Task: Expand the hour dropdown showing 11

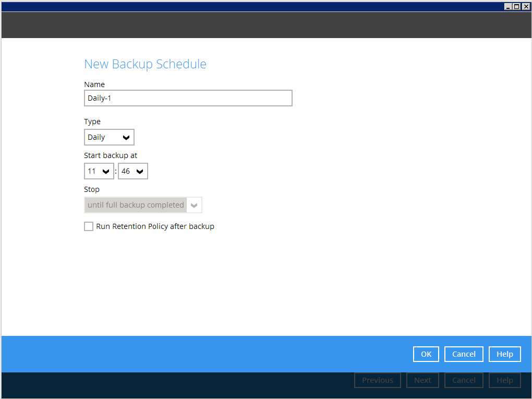Action: point(99,171)
